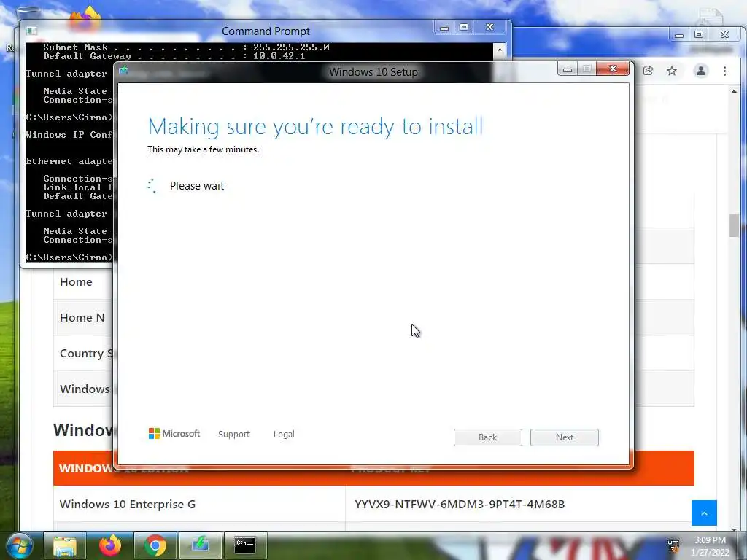Maximize the Command Prompt window
Image resolution: width=747 pixels, height=560 pixels.
pos(464,27)
